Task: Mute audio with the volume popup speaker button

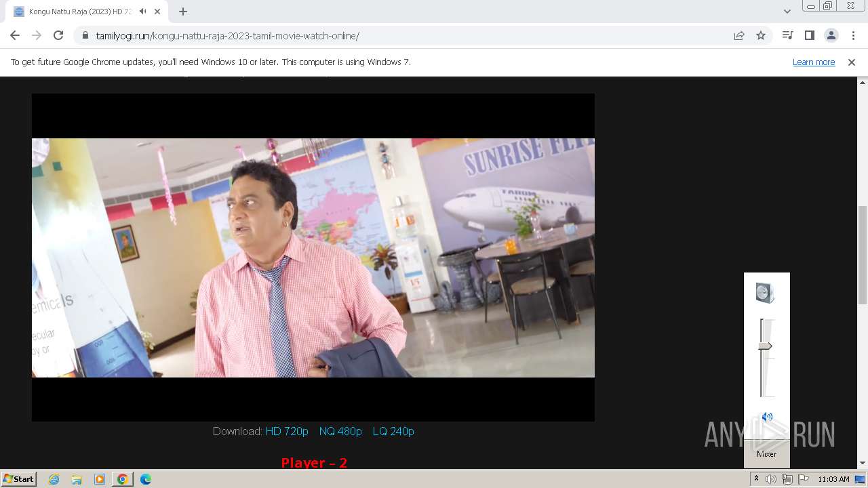Action: point(767,417)
